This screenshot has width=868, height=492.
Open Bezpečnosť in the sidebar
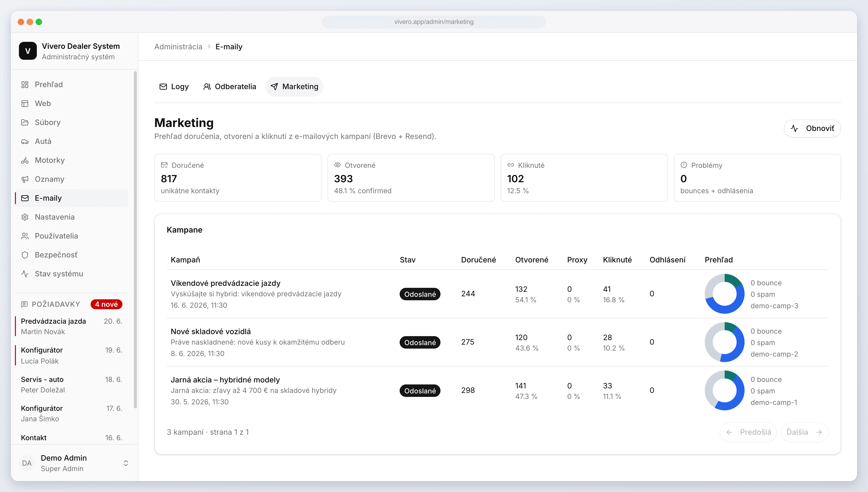click(x=72, y=255)
